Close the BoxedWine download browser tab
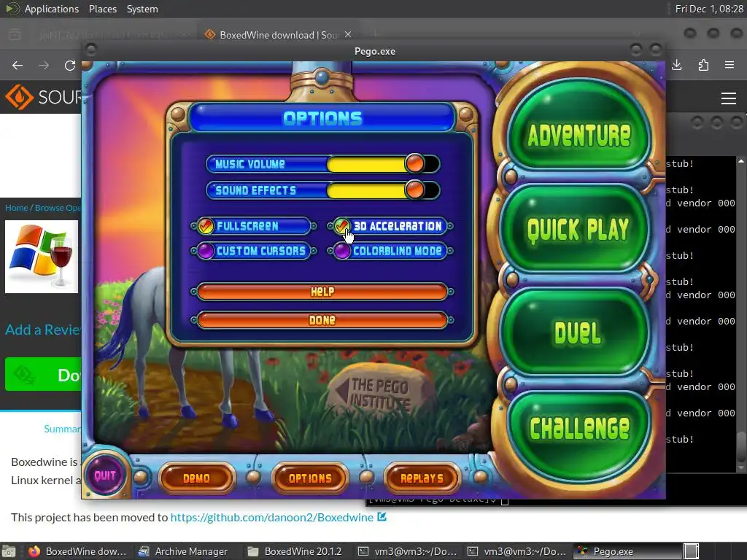 [x=348, y=35]
